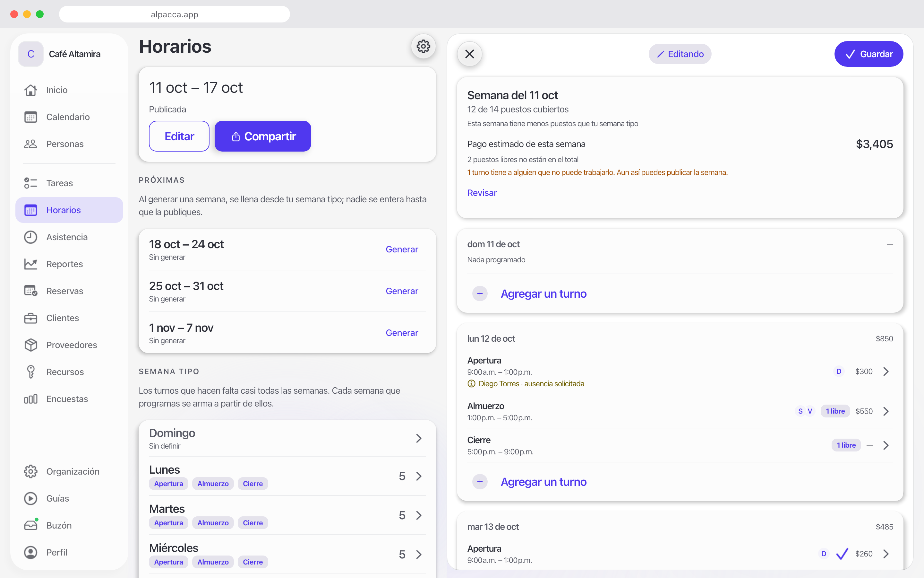Screen dimensions: 924x578
Task: Click the Organización gear icon
Action: click(x=30, y=471)
